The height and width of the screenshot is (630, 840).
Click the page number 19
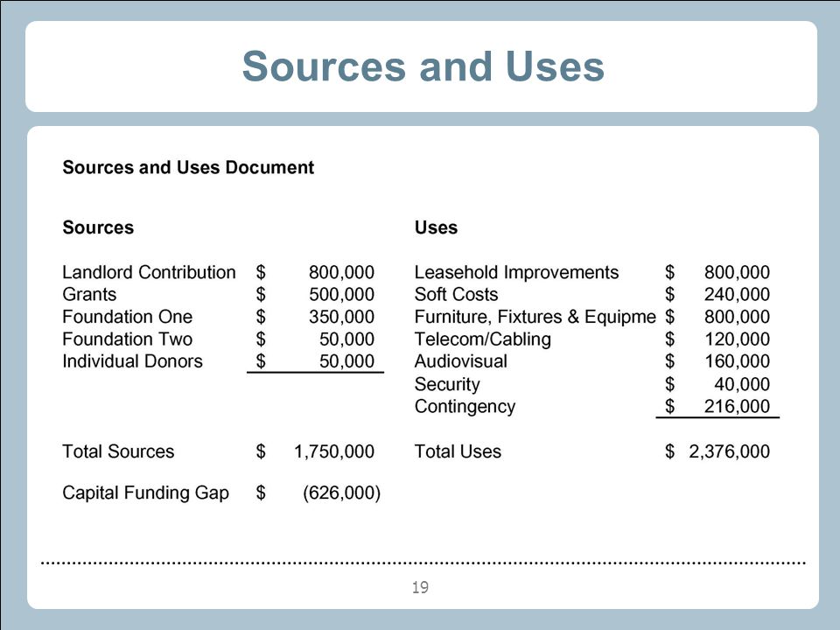[420, 587]
